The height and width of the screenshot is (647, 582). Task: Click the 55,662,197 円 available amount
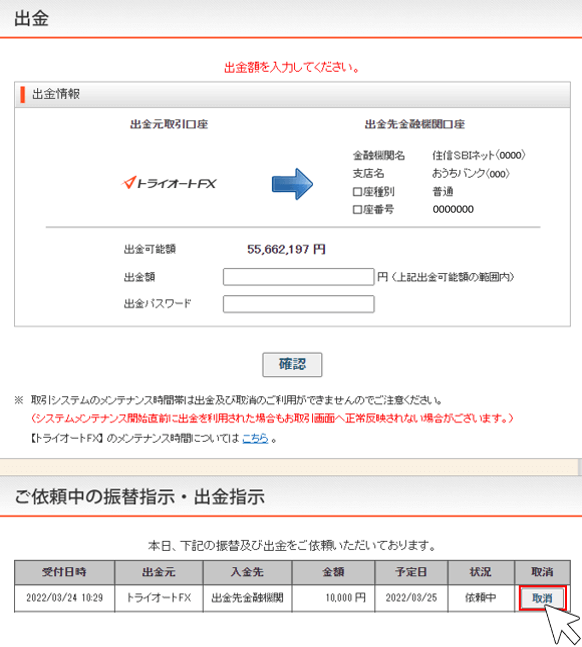(286, 249)
